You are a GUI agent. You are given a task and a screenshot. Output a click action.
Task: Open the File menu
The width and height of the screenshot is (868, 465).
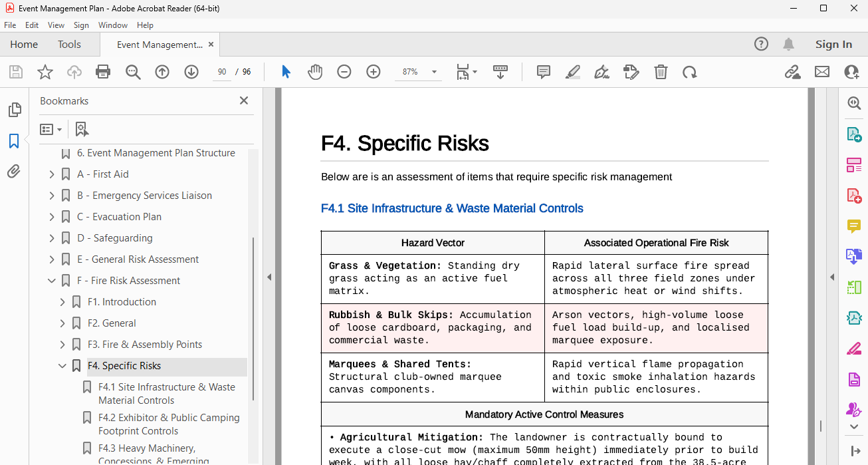[10, 25]
